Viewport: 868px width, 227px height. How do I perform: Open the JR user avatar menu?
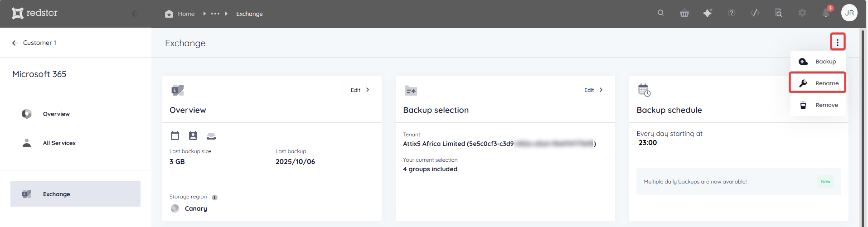[x=849, y=13]
